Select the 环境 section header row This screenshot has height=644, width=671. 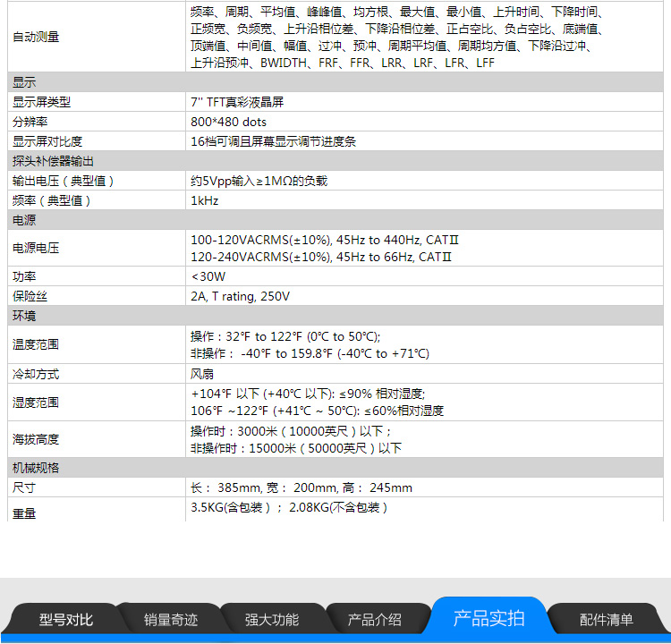point(24,317)
